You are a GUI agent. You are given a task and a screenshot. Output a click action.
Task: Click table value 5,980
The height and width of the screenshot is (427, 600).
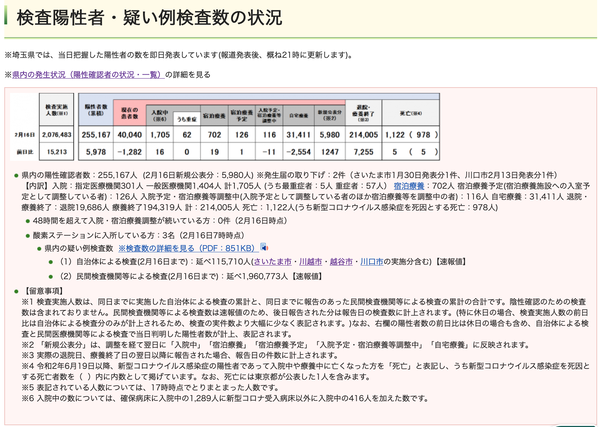(x=330, y=135)
